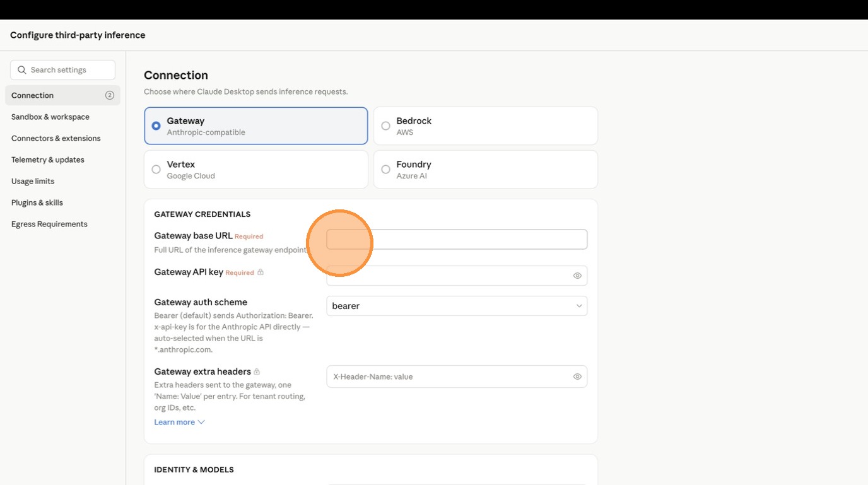The height and width of the screenshot is (485, 868).
Task: Select the Vertex Google Cloud option
Action: [x=255, y=170]
